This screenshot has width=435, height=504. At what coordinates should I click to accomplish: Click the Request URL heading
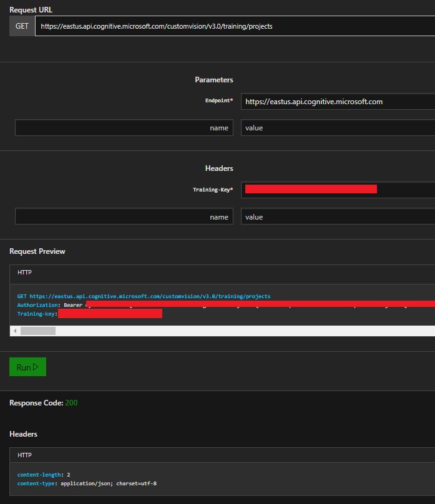pyautogui.click(x=31, y=9)
